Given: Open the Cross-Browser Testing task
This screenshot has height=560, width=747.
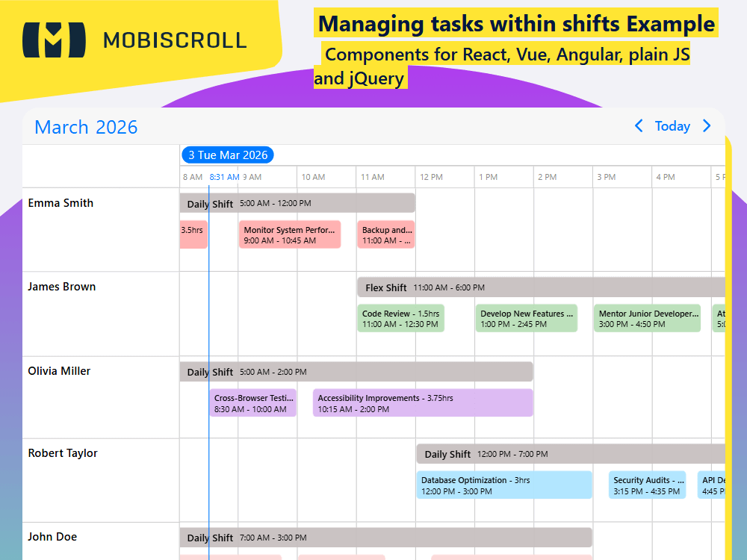Looking at the screenshot, I should coord(252,402).
